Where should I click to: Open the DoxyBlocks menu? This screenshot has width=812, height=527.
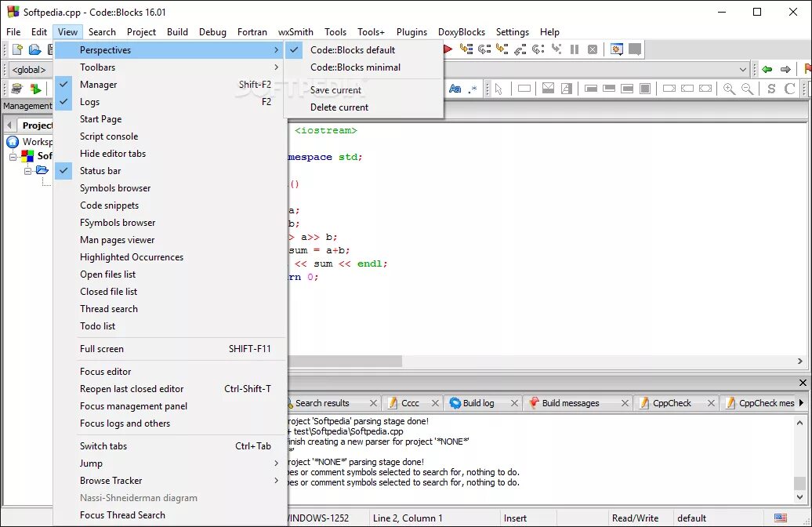pos(462,31)
